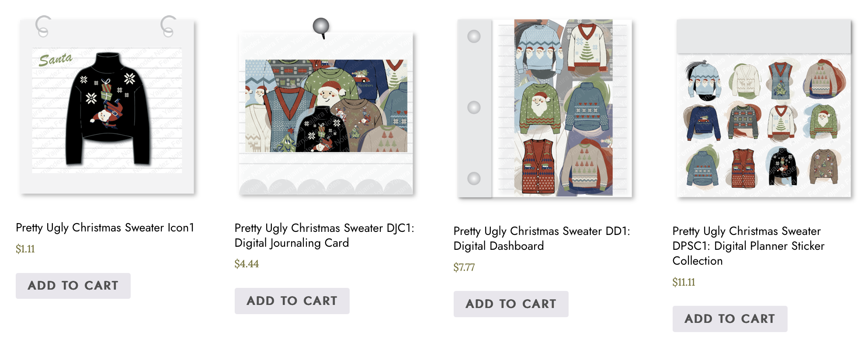Open the DJC1: Digital Journaling Card title link

pos(324,235)
